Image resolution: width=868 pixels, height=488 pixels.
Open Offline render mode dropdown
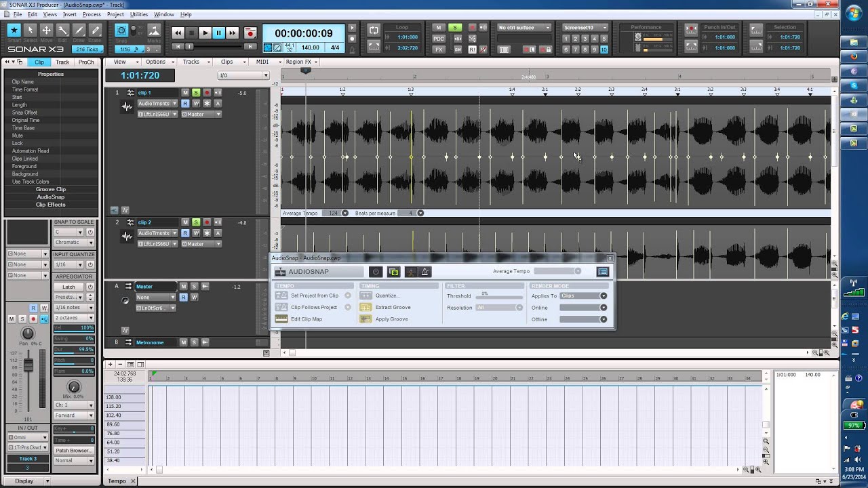point(603,319)
